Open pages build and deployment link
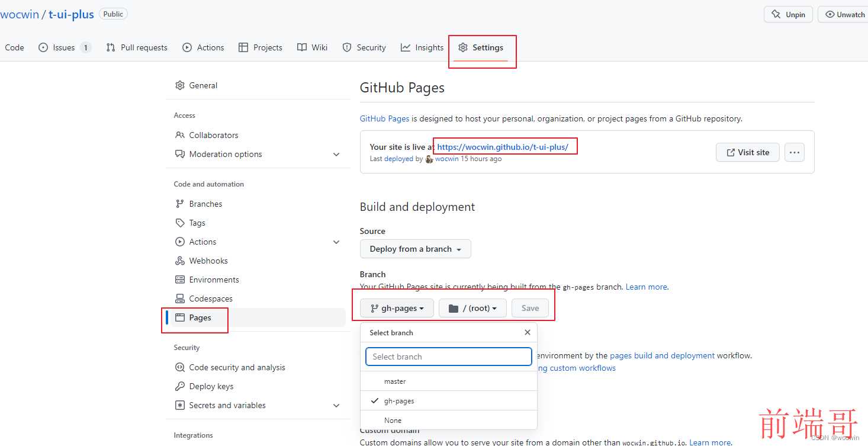The width and height of the screenshot is (868, 446). 662,355
